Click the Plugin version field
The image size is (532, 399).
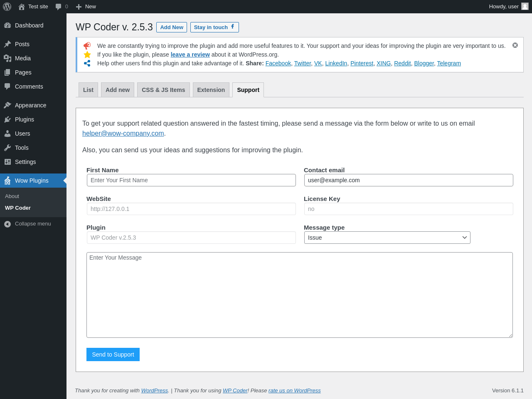[x=191, y=238]
